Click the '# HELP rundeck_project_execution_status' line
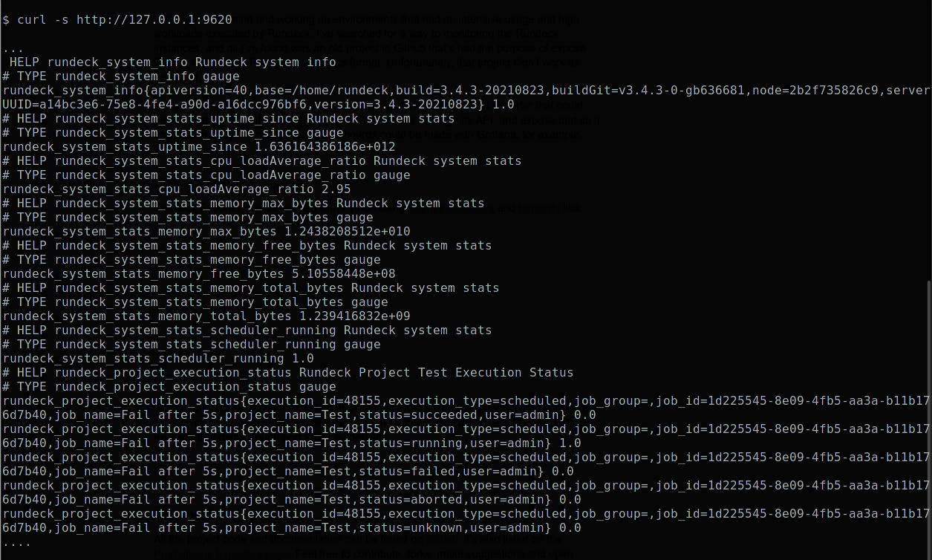The width and height of the screenshot is (932, 560). click(288, 373)
